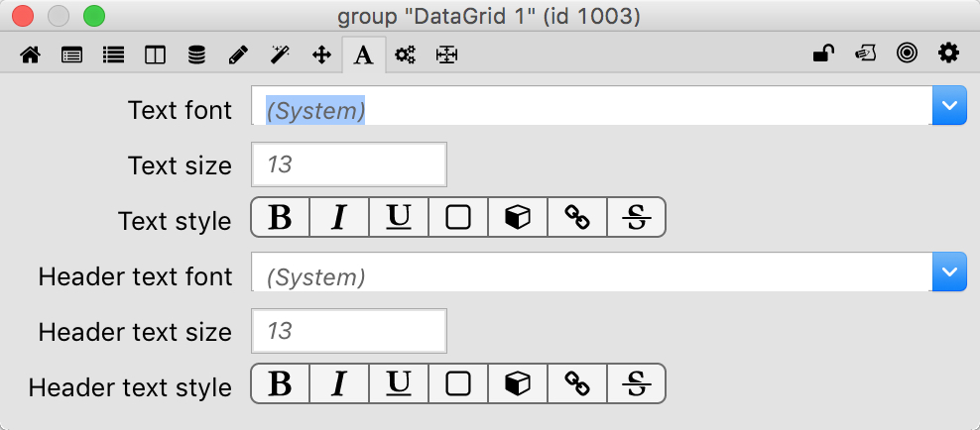The width and height of the screenshot is (980, 430).
Task: Open inspector settings gear menu
Action: pyautogui.click(x=948, y=54)
